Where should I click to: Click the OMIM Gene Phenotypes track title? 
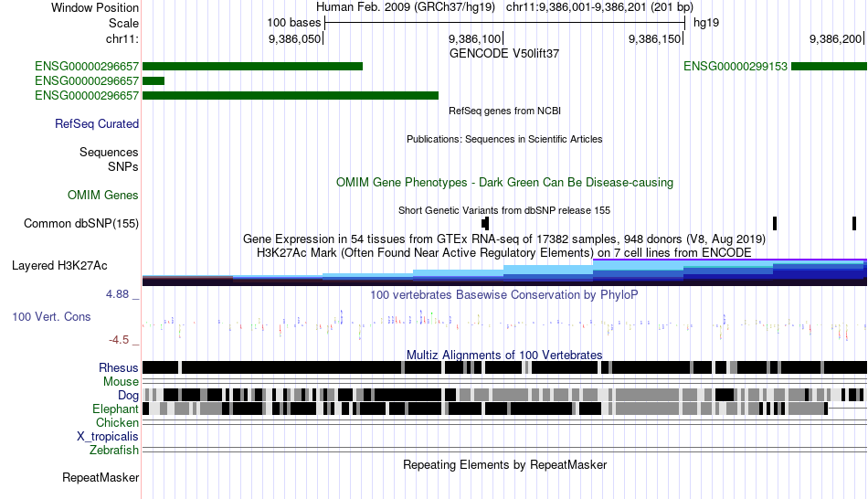504,182
